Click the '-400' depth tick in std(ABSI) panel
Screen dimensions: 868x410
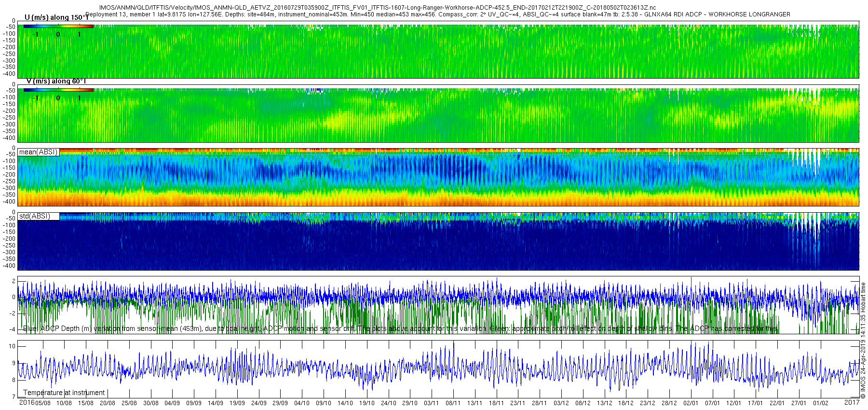(10, 266)
